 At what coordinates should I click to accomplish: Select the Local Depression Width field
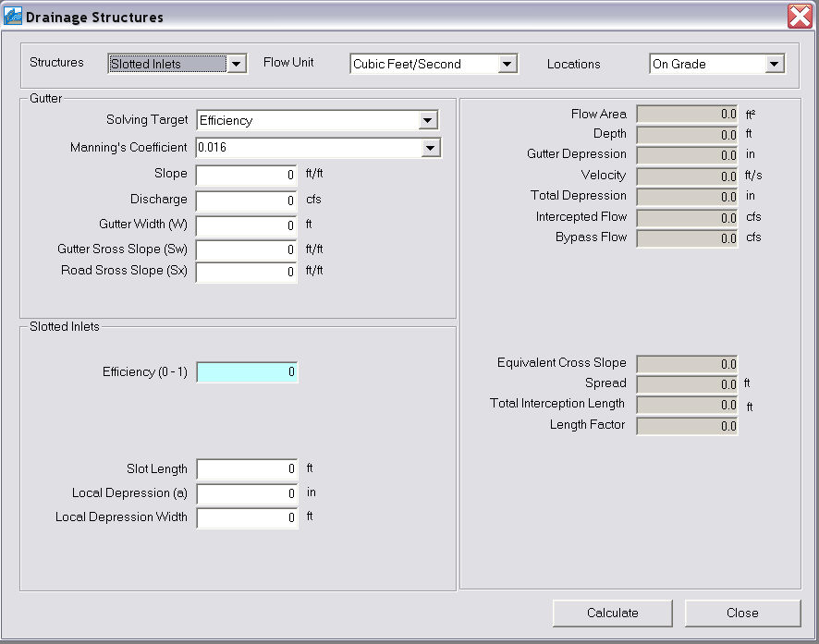[x=247, y=517]
